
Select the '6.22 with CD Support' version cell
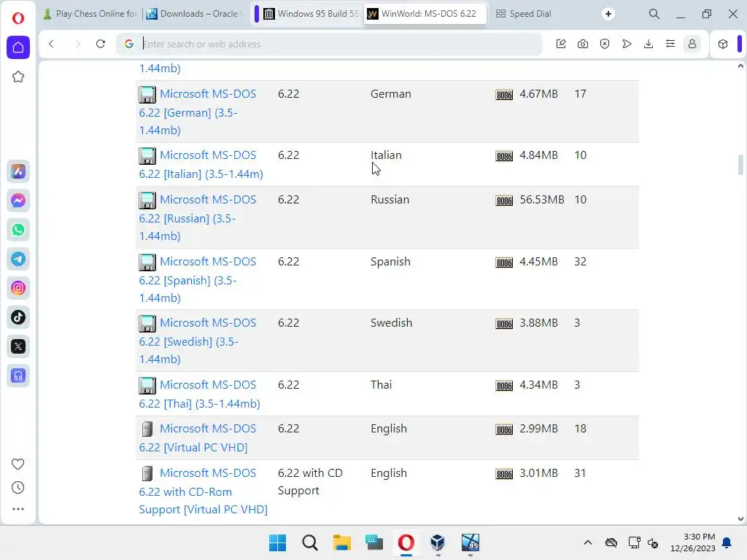click(310, 481)
